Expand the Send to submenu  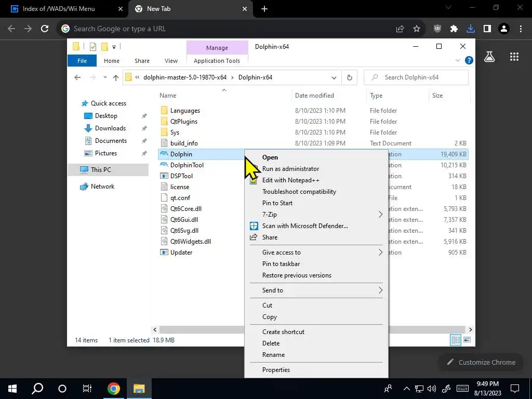380,290
